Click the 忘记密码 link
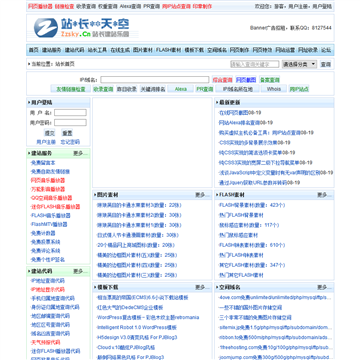360x360 pixels. pyautogui.click(x=70, y=142)
